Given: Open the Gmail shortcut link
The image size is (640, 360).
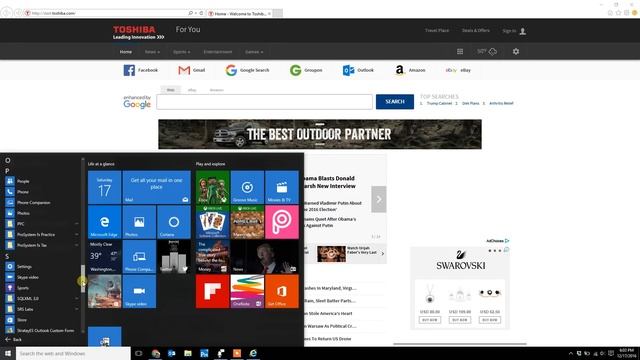Looking at the screenshot, I should click(191, 70).
